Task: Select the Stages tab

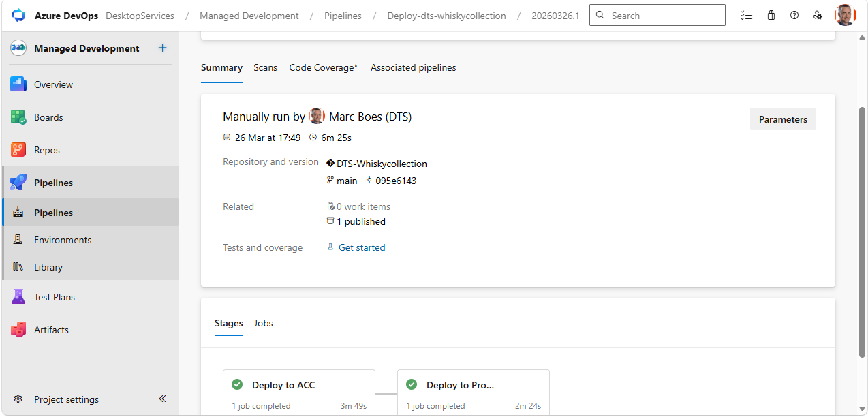Action: 229,323
